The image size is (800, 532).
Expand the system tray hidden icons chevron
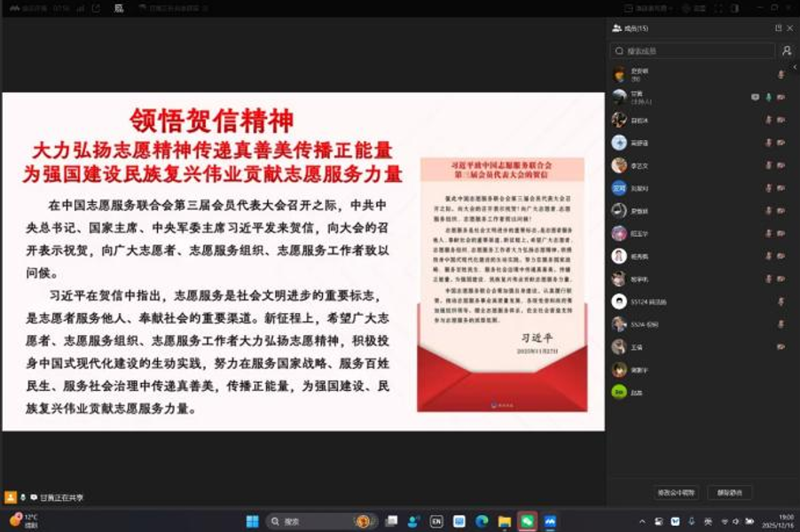(x=642, y=521)
